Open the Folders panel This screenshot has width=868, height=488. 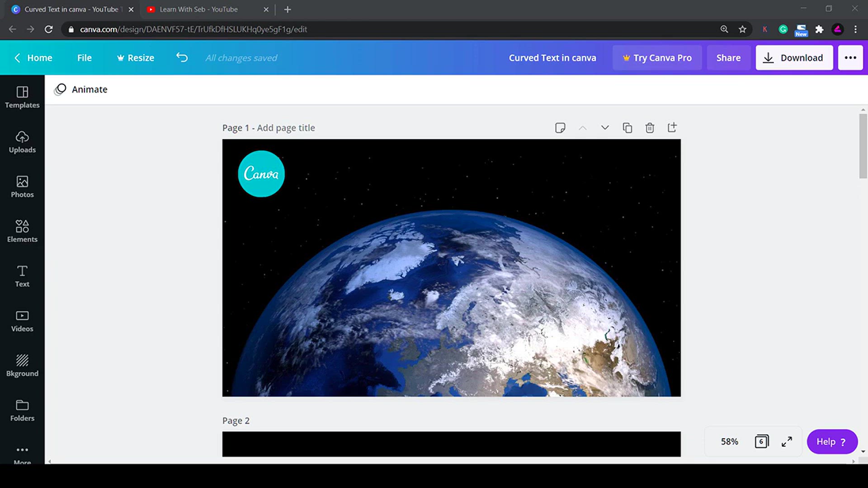(x=22, y=410)
